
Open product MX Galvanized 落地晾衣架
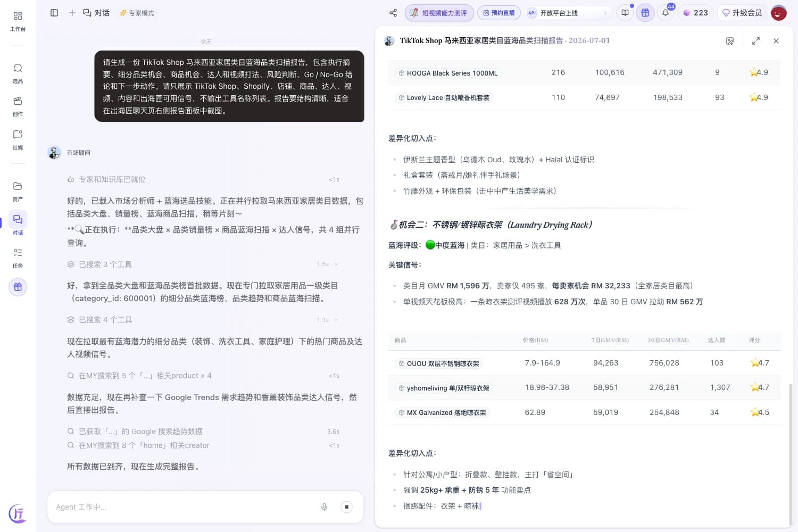tap(442, 412)
